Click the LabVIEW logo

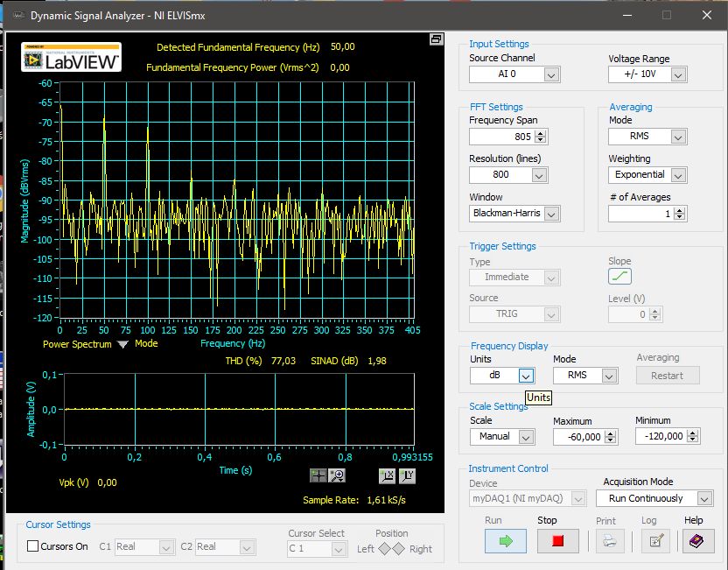click(72, 57)
